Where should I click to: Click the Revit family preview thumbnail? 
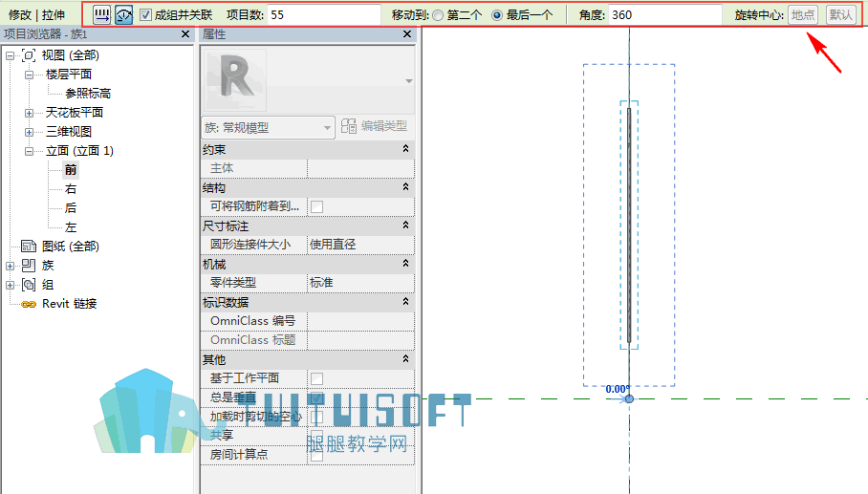point(236,80)
